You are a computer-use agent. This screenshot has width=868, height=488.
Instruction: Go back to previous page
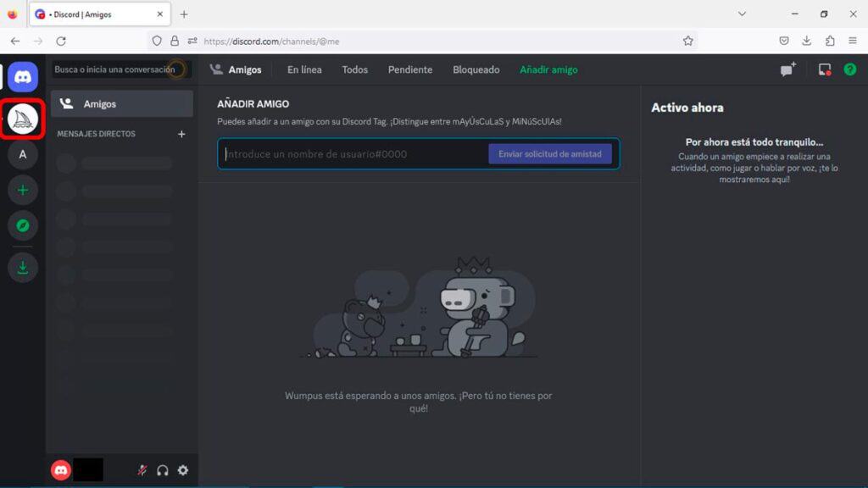click(x=15, y=41)
